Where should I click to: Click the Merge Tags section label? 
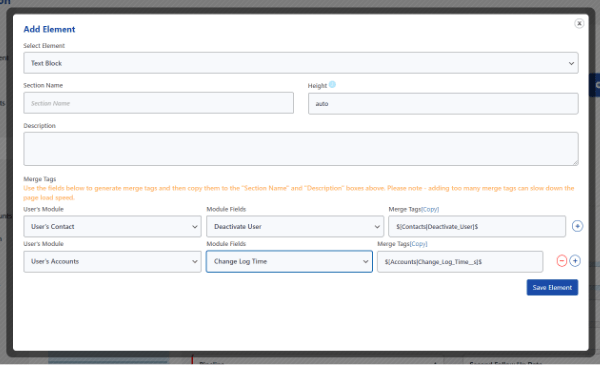(40, 179)
